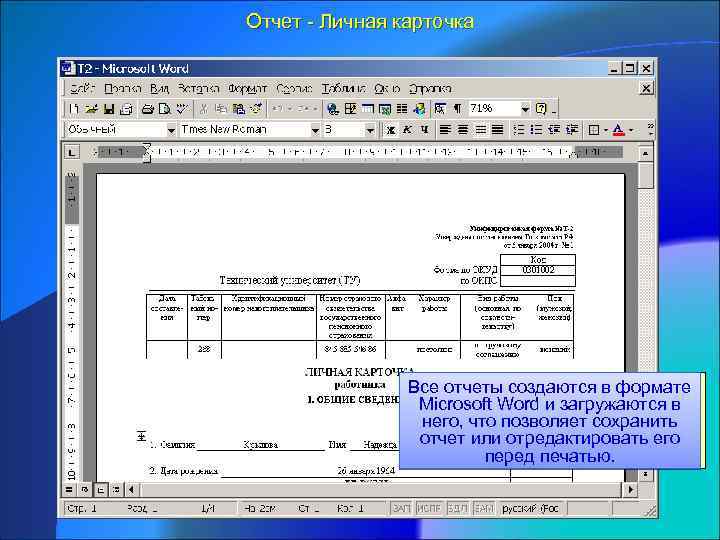The width and height of the screenshot is (720, 540).
Task: Click the Paste clipboard icon
Action: [239, 109]
